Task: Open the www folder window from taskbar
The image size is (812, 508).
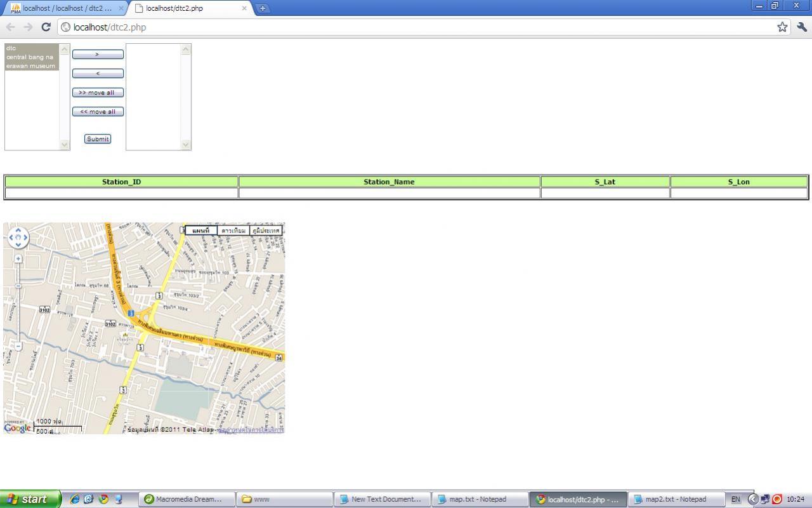Action: coord(285,499)
